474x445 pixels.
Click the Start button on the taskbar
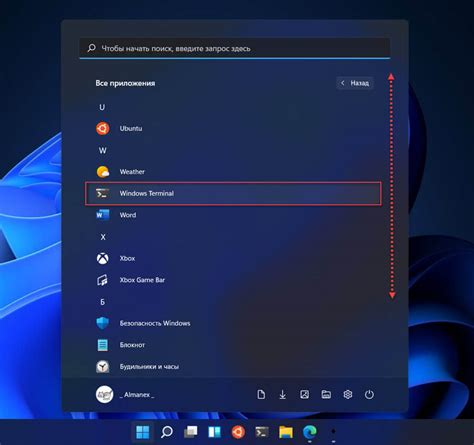click(143, 432)
